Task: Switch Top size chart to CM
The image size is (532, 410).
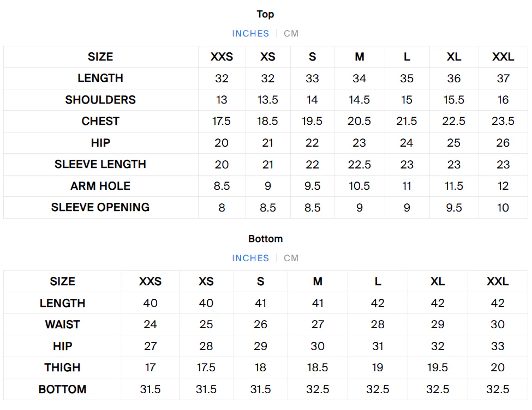Action: (x=291, y=33)
